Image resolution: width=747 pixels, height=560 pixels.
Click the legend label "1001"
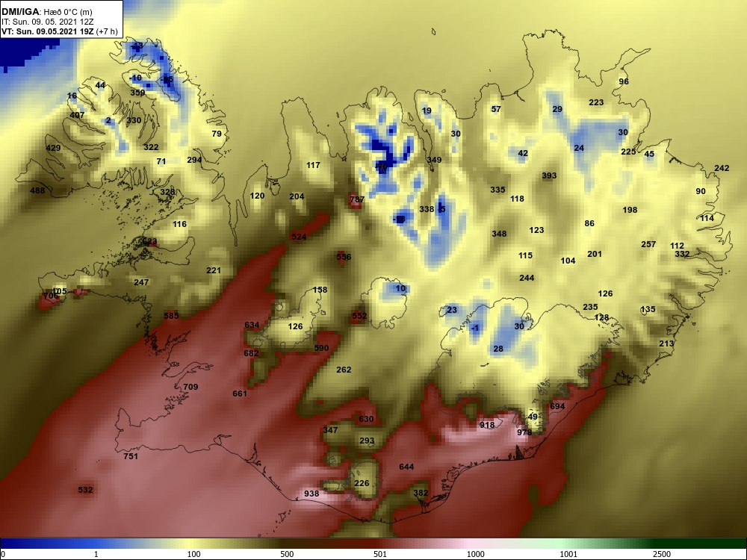pos(568,554)
